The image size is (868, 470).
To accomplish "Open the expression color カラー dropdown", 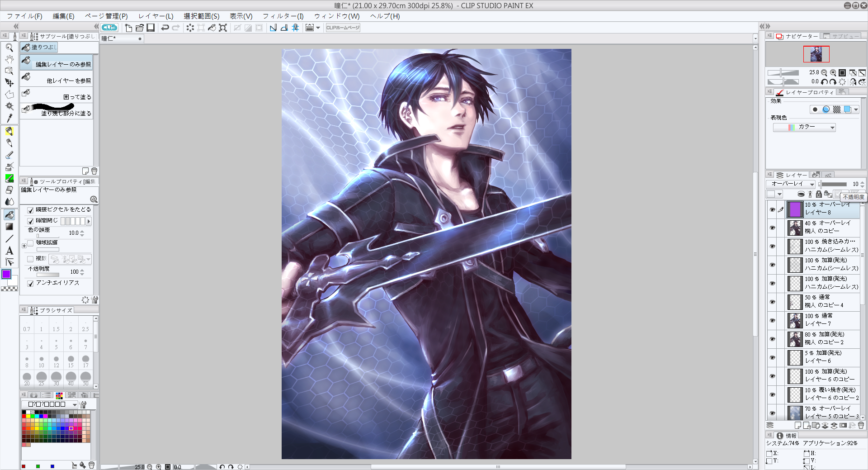I will (x=804, y=128).
